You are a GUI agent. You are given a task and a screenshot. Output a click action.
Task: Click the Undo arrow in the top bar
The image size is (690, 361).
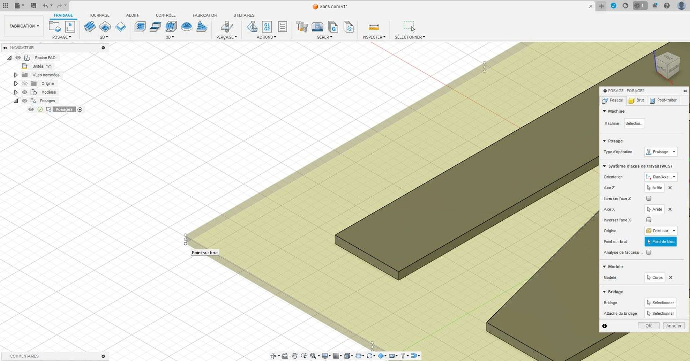46,6
